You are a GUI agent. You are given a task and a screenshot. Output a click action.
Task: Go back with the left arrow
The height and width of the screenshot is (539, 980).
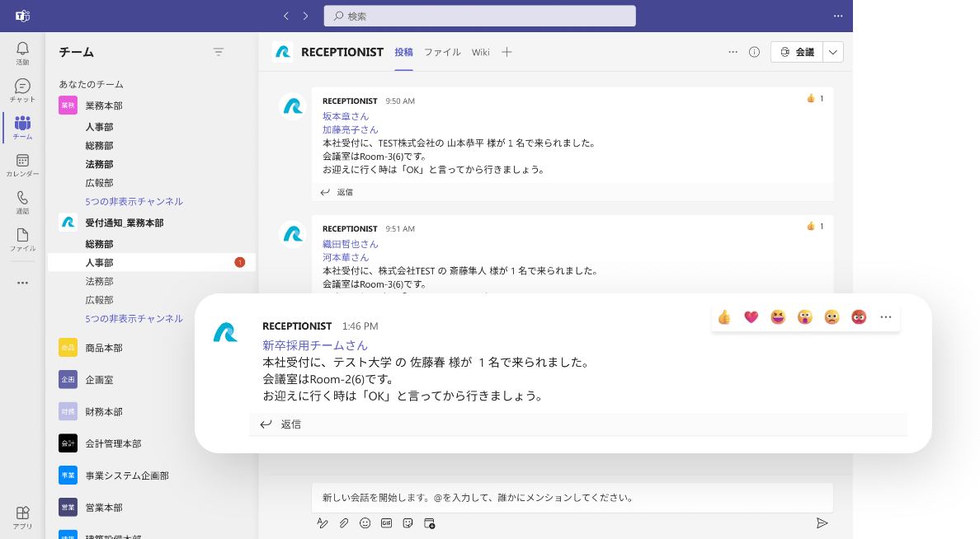(286, 16)
